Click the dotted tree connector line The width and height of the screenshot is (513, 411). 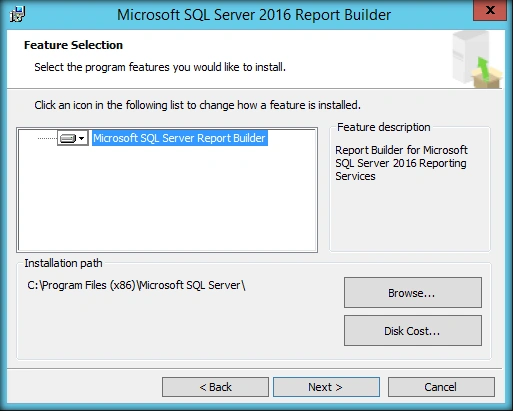click(x=47, y=138)
